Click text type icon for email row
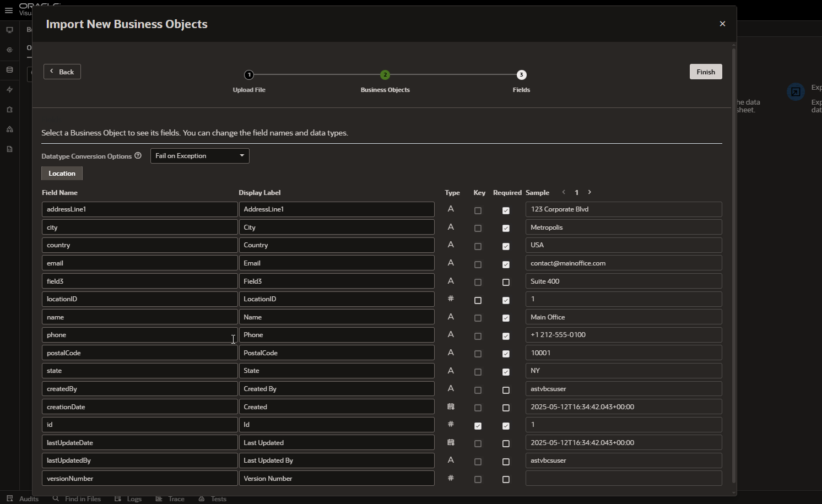This screenshot has height=504, width=822. [451, 263]
